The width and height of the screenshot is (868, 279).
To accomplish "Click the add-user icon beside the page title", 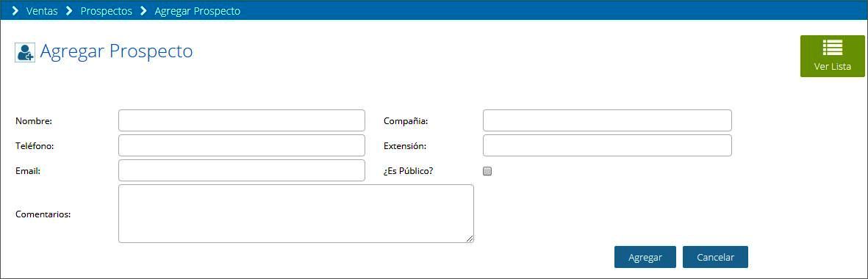I will 25,52.
